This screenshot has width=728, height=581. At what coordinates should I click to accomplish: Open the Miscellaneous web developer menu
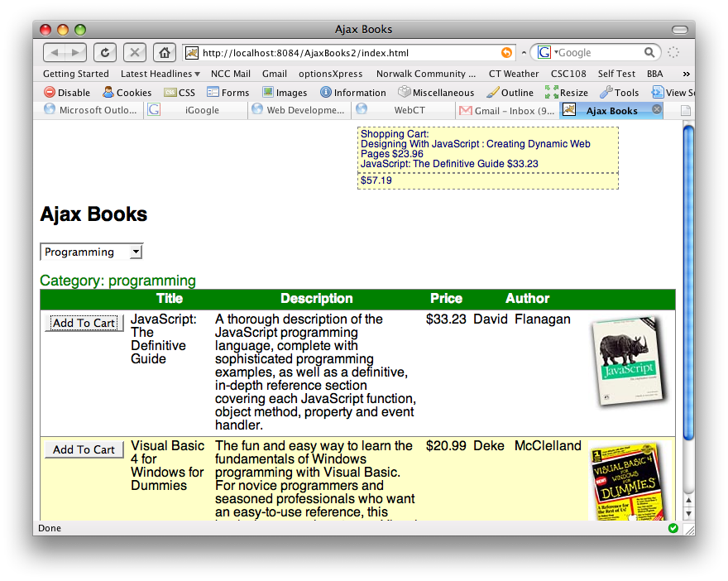point(436,93)
